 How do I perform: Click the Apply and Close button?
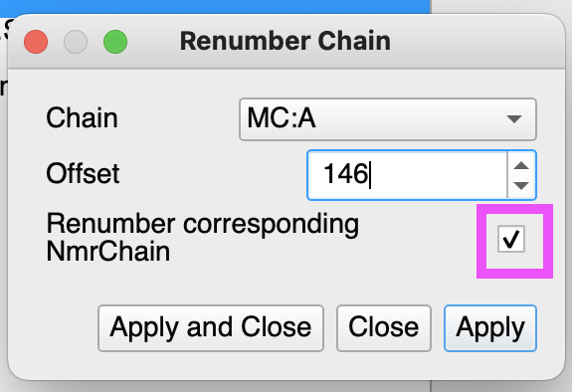[211, 328]
